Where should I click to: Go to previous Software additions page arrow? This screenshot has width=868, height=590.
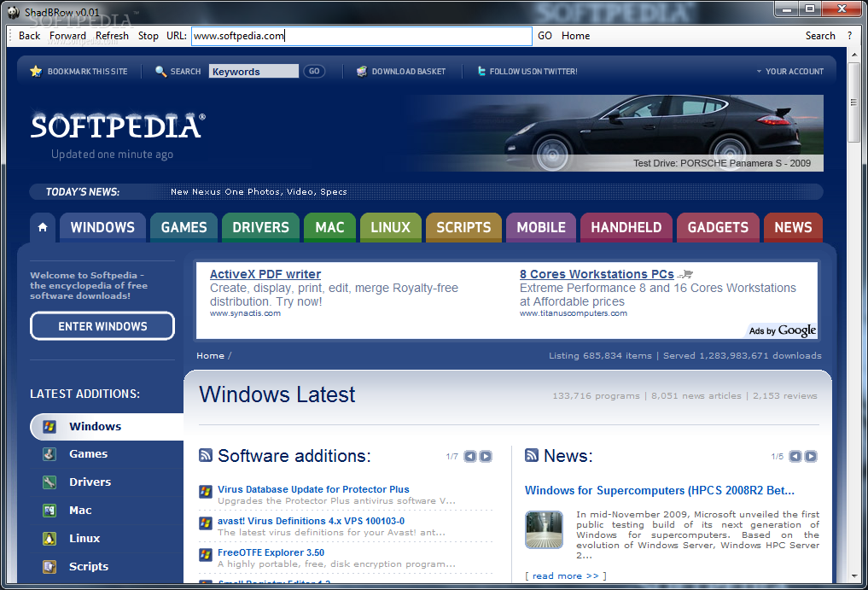coord(470,456)
